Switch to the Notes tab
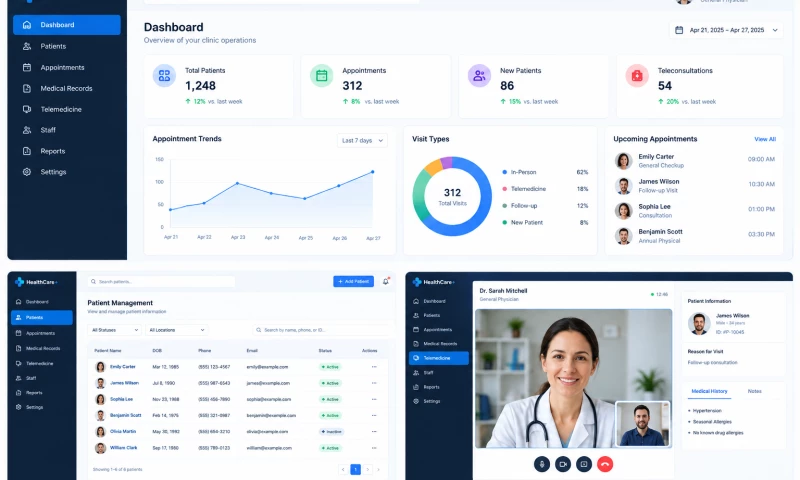800x480 pixels. point(755,391)
